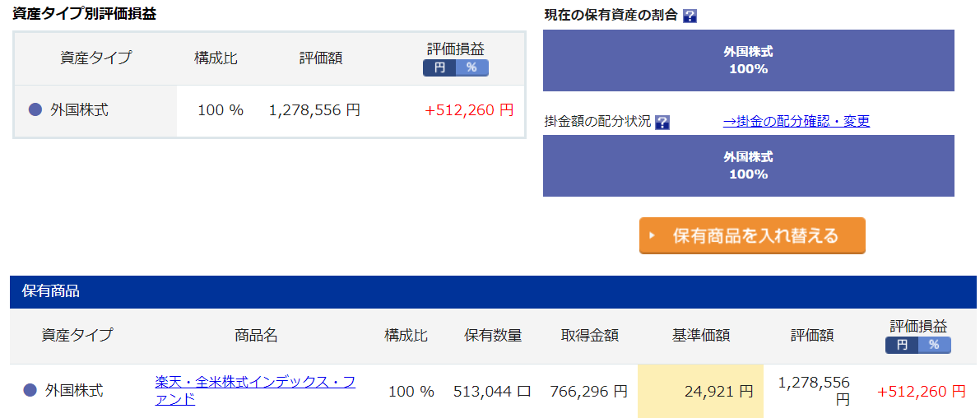This screenshot has width=980, height=418.
Task: Select the 513,044 口 holding quantity
Action: (493, 392)
